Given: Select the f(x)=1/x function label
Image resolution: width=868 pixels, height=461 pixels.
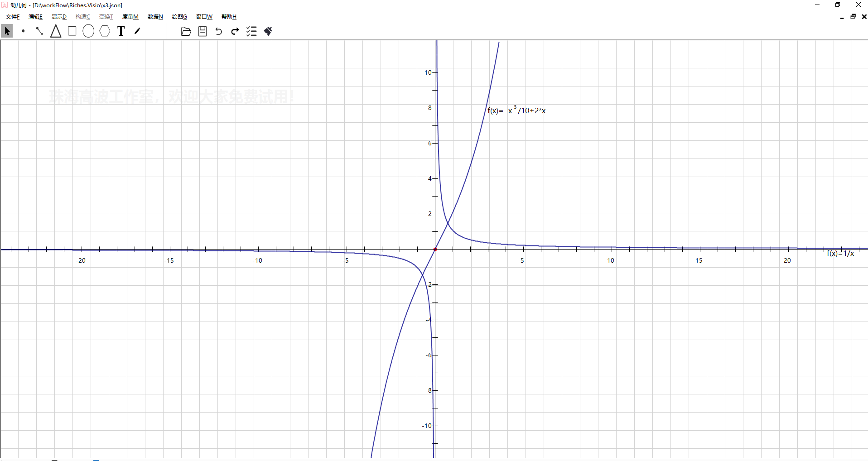Looking at the screenshot, I should [x=840, y=253].
